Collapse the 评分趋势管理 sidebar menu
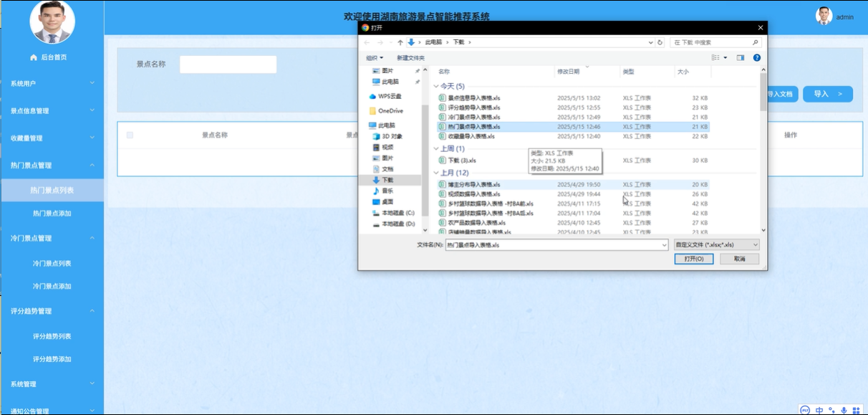Viewport: 868px width, 415px height. (x=52, y=311)
